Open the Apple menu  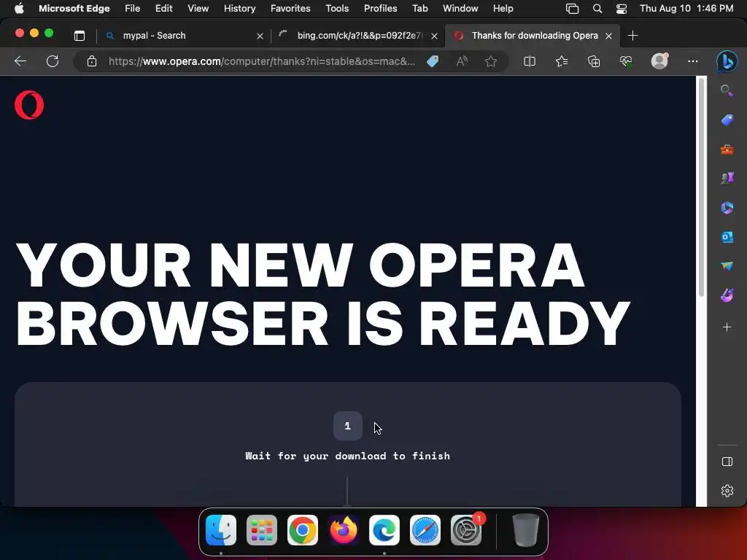click(x=18, y=8)
